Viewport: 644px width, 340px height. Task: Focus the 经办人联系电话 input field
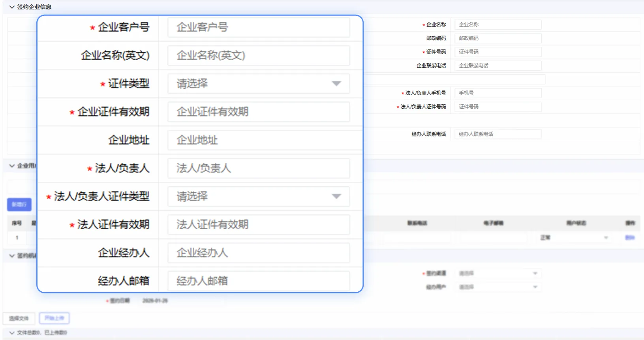(x=498, y=134)
